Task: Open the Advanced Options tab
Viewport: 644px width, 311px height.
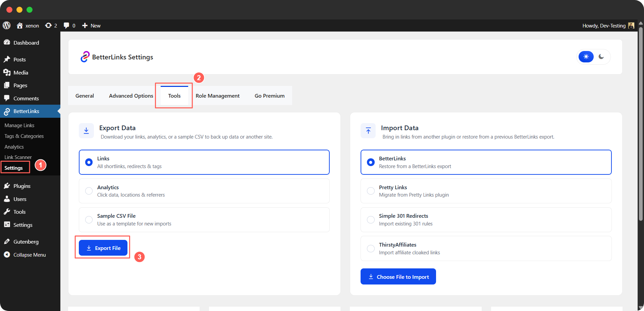Action: click(x=131, y=96)
